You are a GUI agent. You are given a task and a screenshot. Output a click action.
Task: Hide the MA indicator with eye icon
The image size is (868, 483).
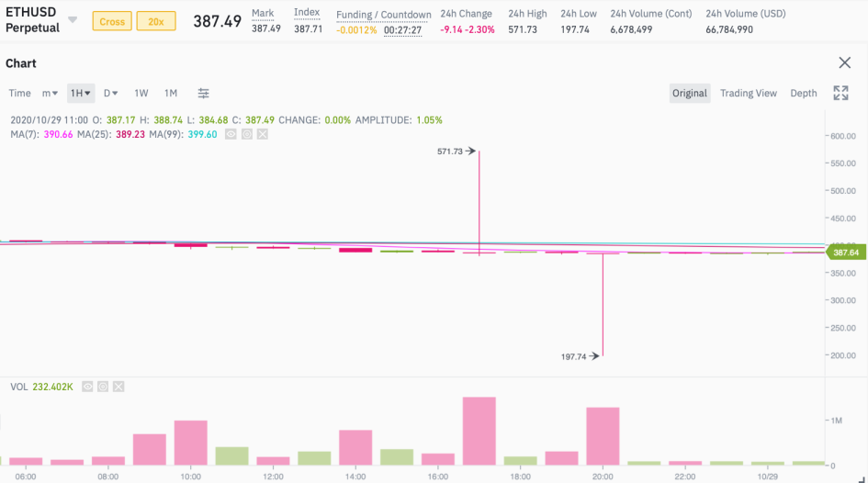click(x=231, y=134)
